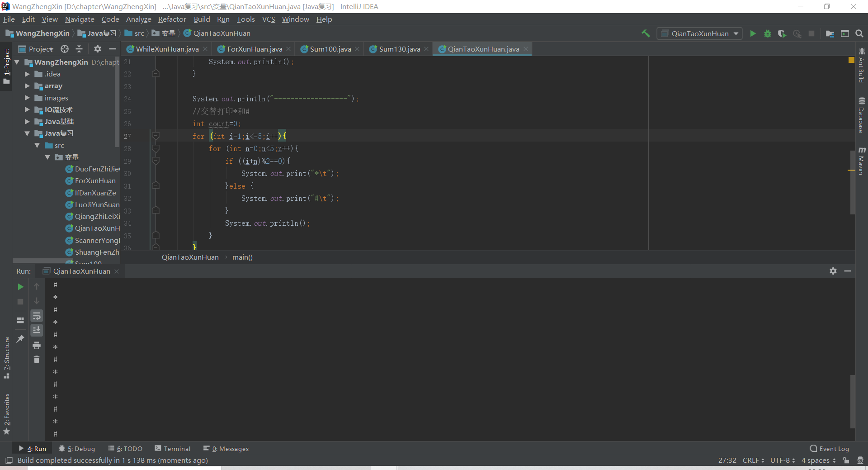Click the print icon in Run panel
This screenshot has width=868, height=470.
coord(37,346)
